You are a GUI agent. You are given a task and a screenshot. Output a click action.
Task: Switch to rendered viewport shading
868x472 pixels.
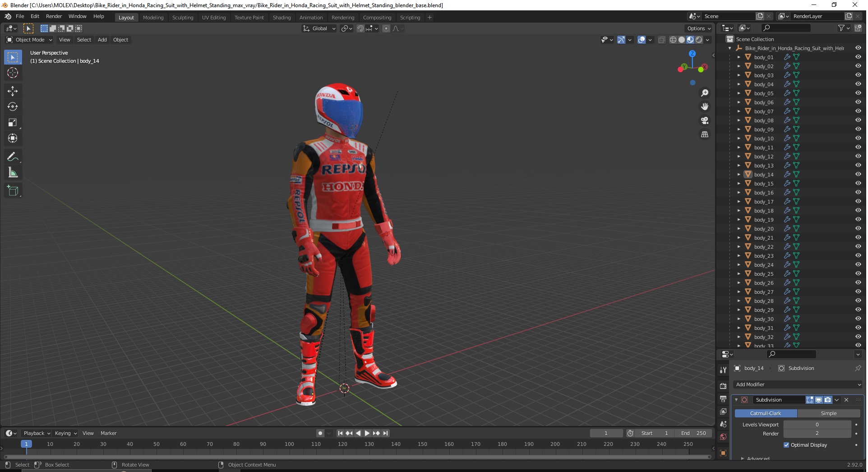click(699, 40)
